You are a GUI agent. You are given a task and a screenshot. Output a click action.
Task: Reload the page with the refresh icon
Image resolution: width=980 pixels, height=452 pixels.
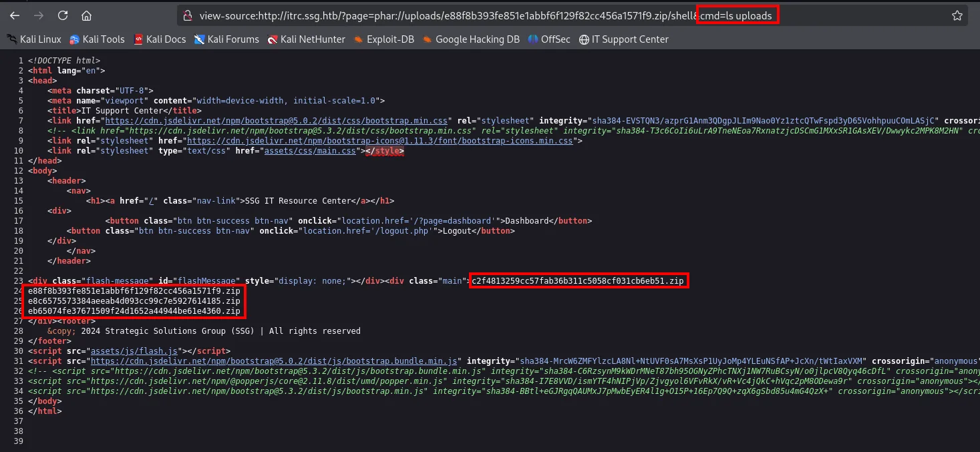click(63, 15)
